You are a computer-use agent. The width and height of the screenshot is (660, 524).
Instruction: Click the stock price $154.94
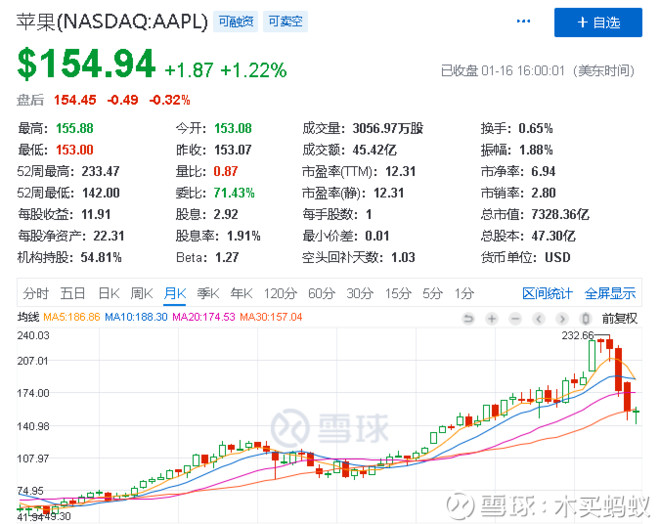tap(86, 64)
